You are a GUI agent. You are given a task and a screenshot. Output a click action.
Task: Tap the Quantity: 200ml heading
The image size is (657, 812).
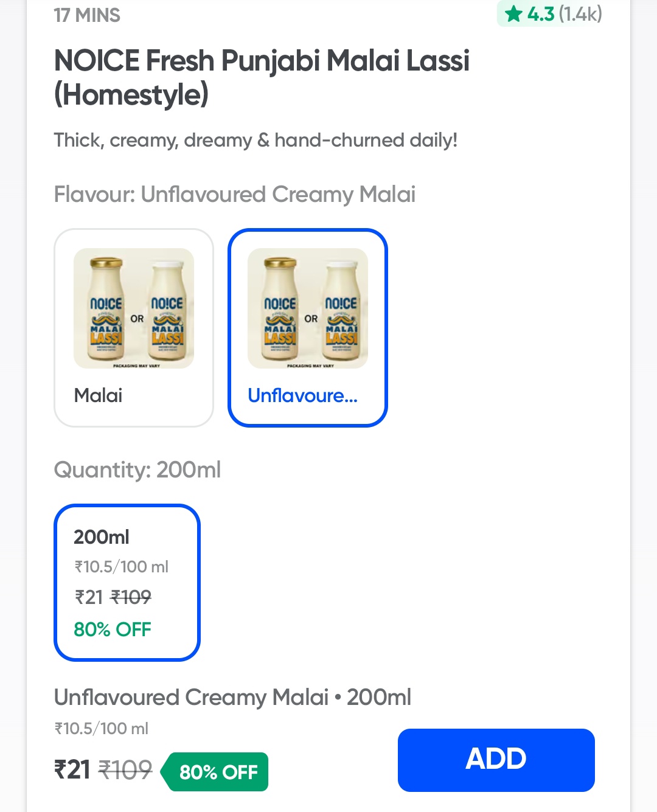(137, 470)
